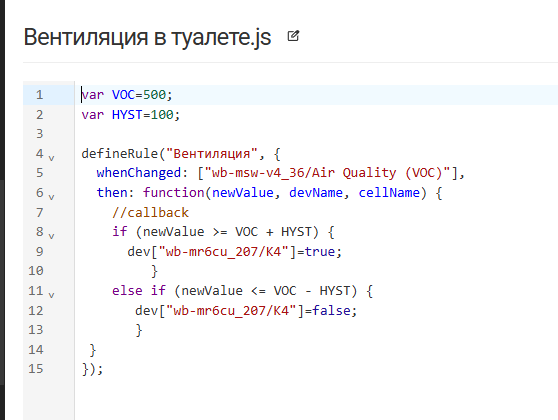The image size is (558, 420).
Task: Place cursor on VOC=500 value
Action: coord(154,95)
